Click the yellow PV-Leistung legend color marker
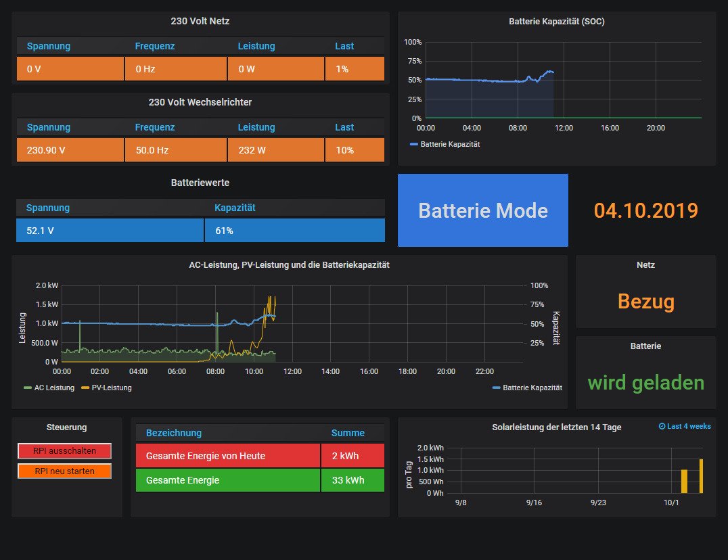Image resolution: width=728 pixels, height=560 pixels. pyautogui.click(x=85, y=388)
